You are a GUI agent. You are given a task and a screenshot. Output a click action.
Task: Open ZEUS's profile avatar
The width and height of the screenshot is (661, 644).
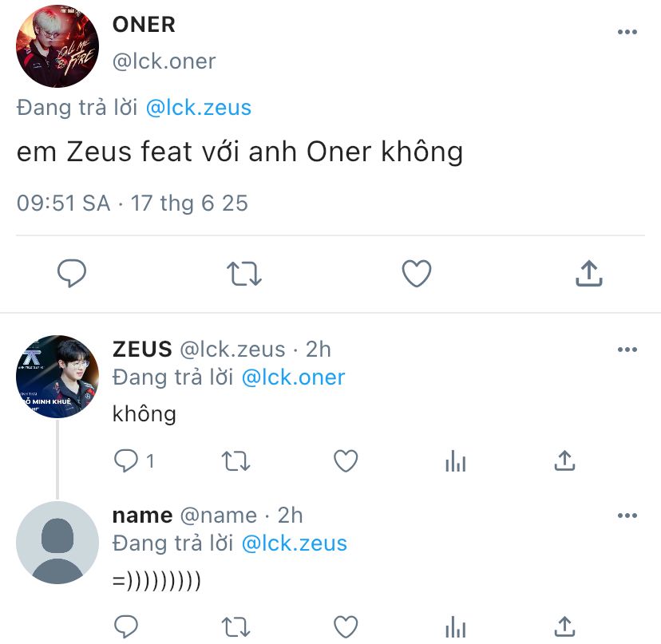(57, 377)
